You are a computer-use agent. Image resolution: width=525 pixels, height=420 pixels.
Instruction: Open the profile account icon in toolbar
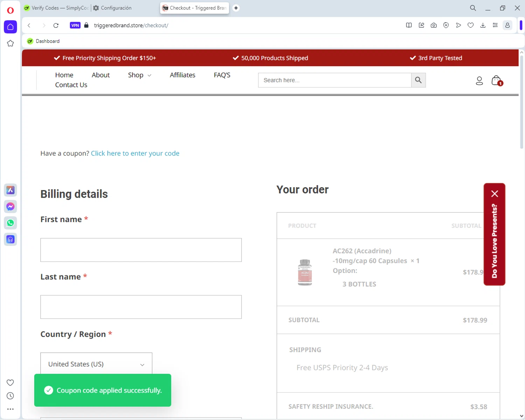click(x=507, y=25)
